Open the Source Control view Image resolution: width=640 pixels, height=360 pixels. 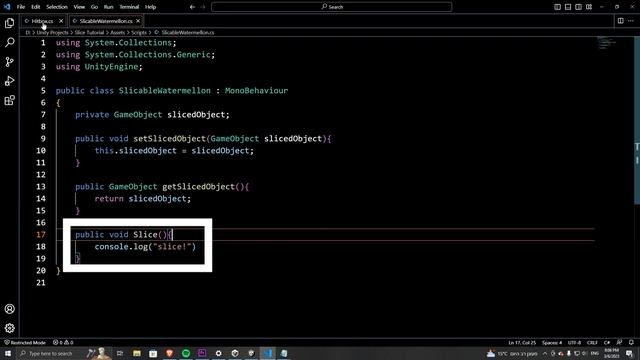9,62
